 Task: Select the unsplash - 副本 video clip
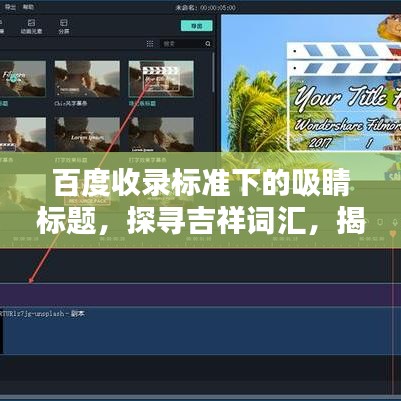coord(200,331)
